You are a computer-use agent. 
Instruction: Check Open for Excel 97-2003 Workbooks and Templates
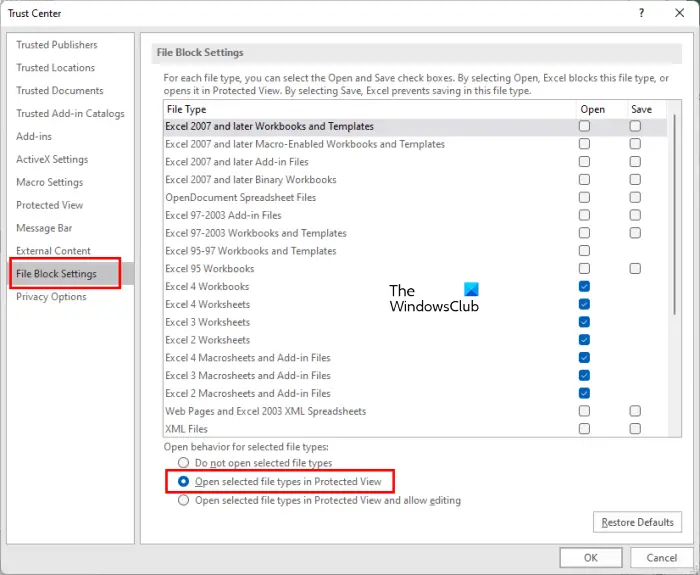pos(584,233)
